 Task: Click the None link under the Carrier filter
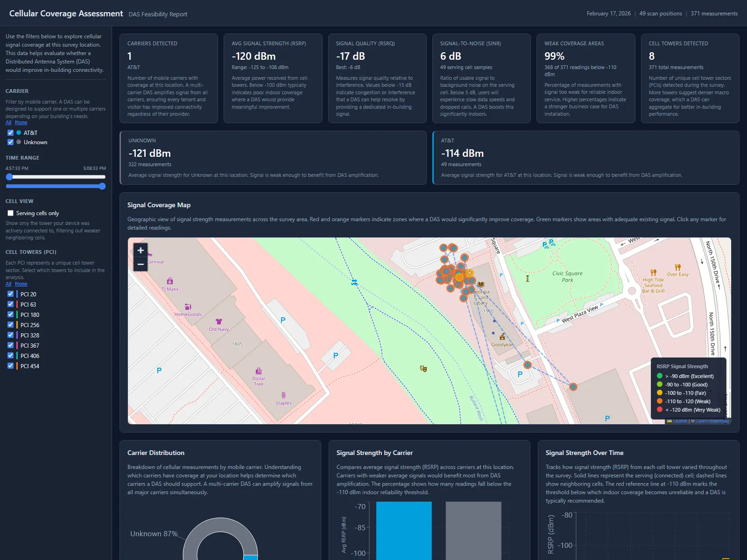pos(21,122)
